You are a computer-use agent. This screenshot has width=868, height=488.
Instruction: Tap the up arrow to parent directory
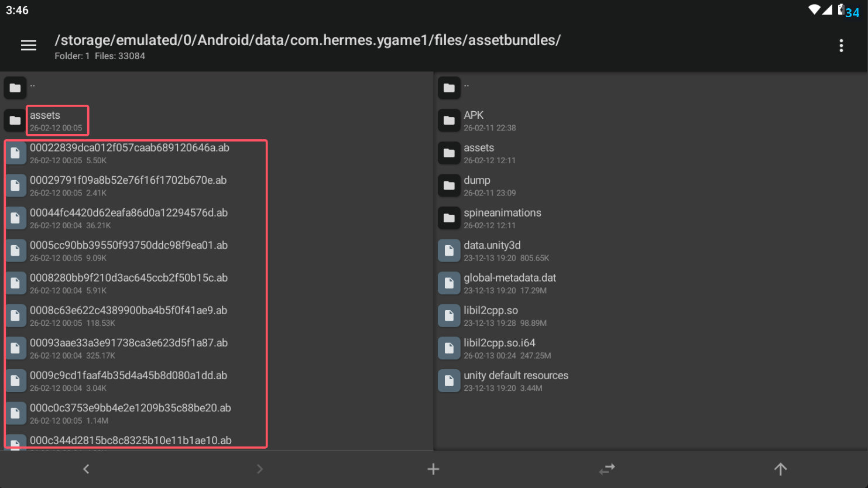point(780,469)
